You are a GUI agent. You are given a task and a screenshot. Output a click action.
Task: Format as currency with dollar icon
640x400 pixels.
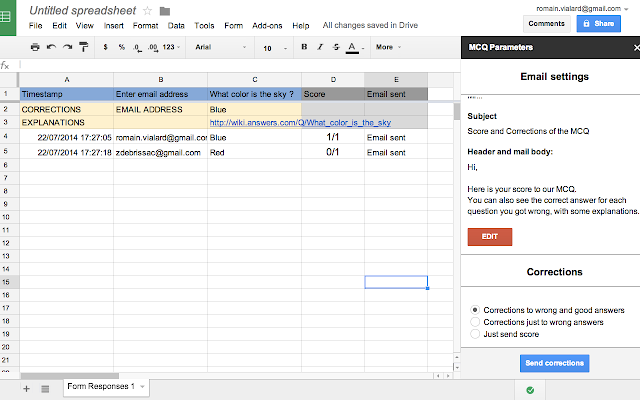(105, 47)
